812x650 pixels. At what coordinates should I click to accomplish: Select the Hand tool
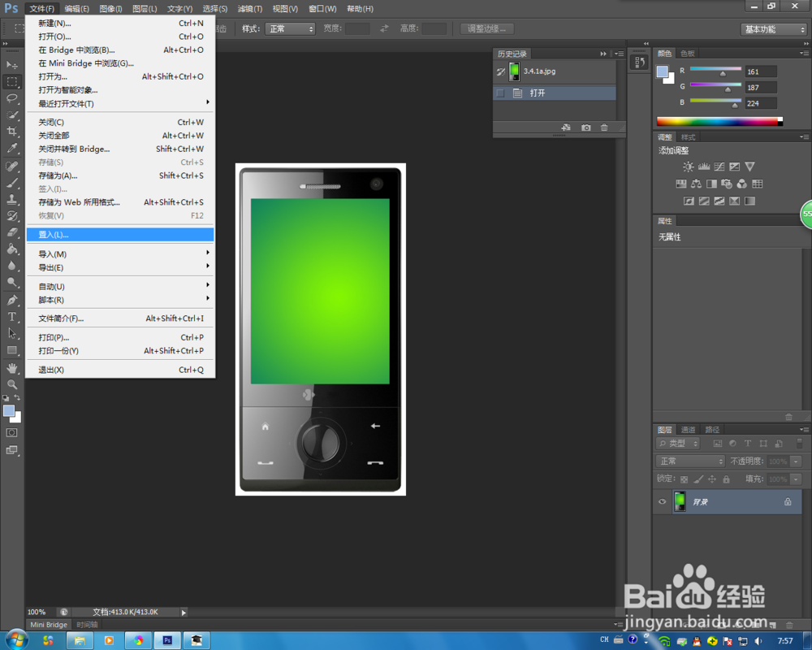tap(12, 368)
